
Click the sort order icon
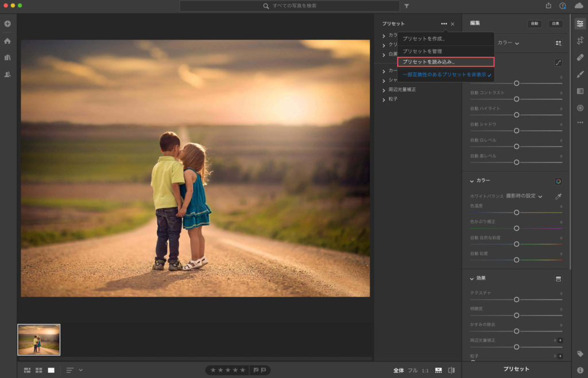coord(69,370)
